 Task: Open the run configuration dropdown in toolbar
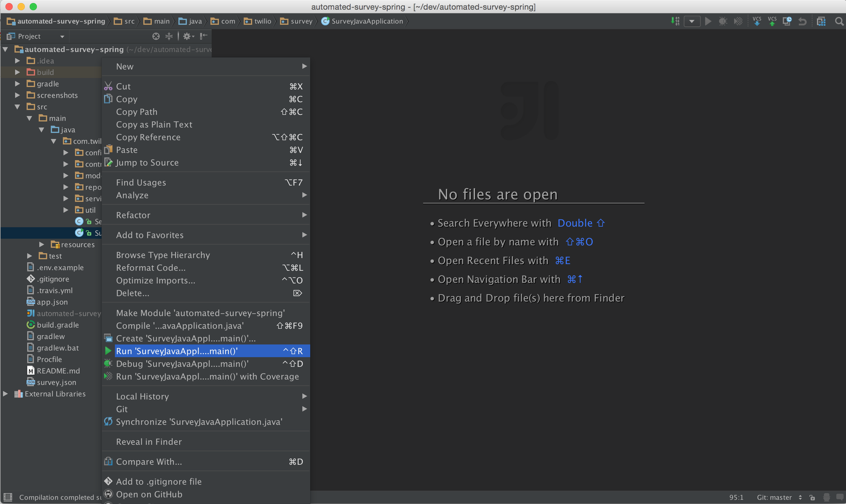(x=692, y=21)
